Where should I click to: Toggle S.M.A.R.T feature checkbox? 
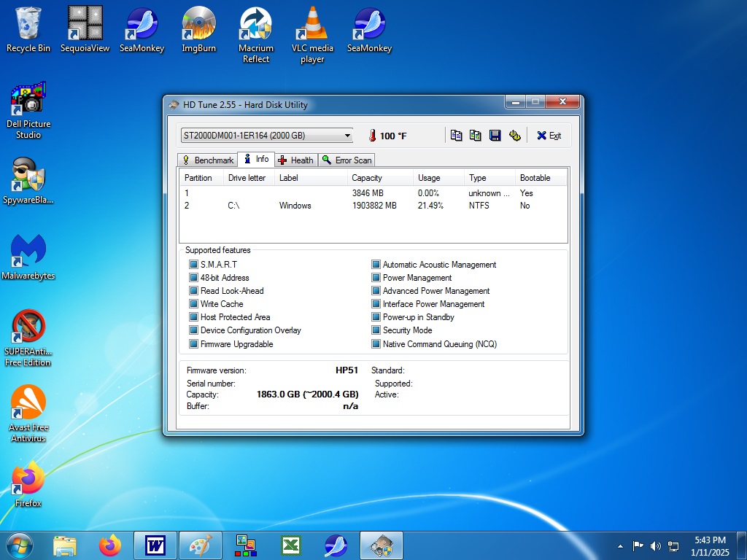tap(193, 264)
